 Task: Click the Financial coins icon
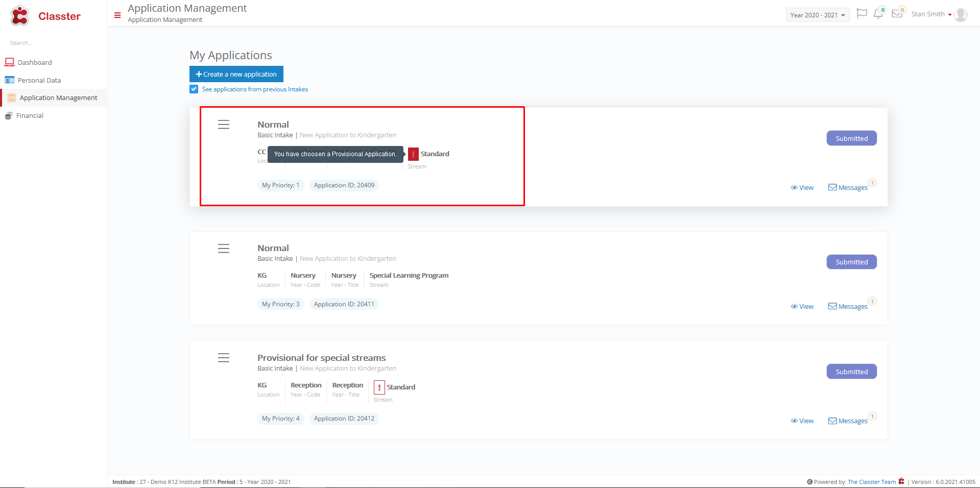(x=9, y=116)
